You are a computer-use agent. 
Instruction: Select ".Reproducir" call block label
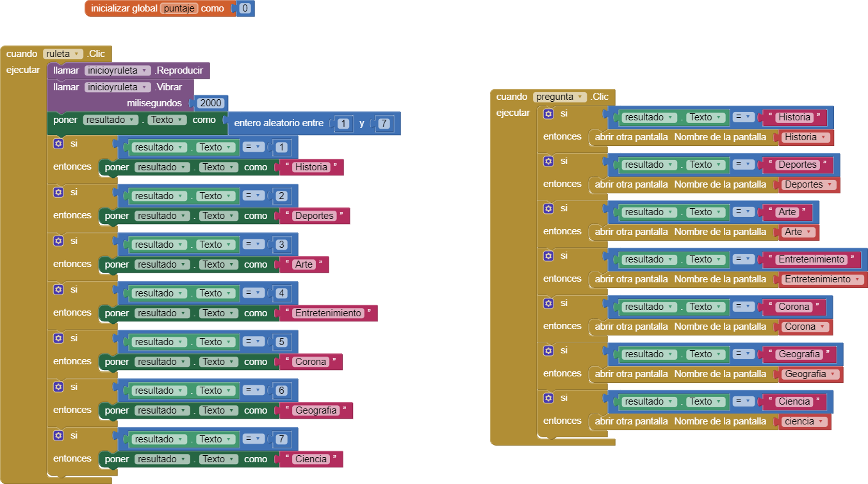(179, 70)
